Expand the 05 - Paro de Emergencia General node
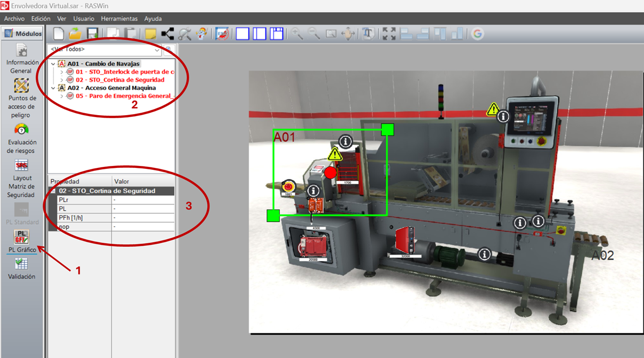 (62, 96)
